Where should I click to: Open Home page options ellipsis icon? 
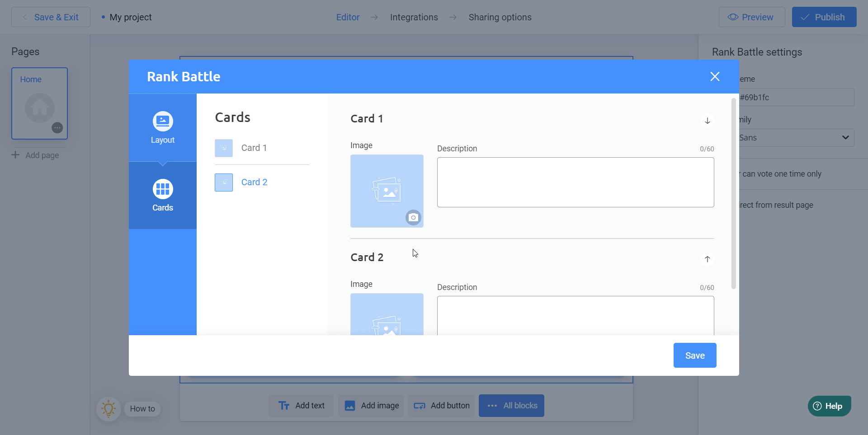tap(57, 128)
